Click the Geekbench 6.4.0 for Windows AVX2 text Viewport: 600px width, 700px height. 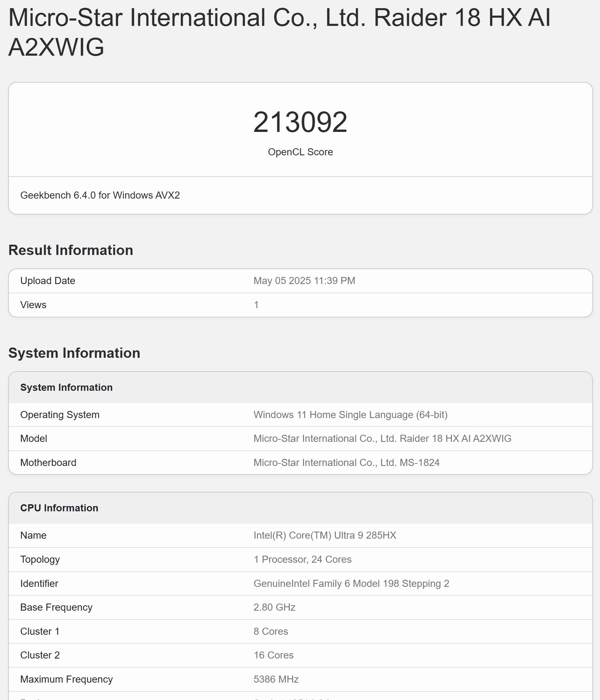(100, 195)
